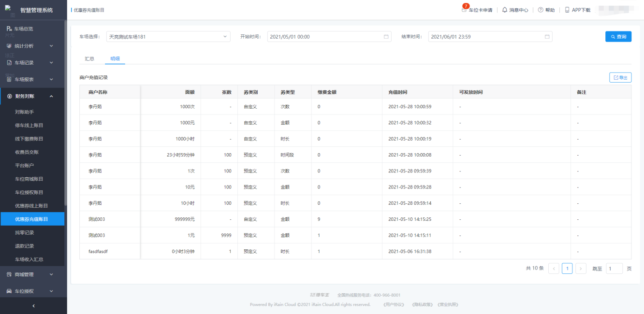Click calendar icon in 结束时间 field
The height and width of the screenshot is (314, 644).
547,37
